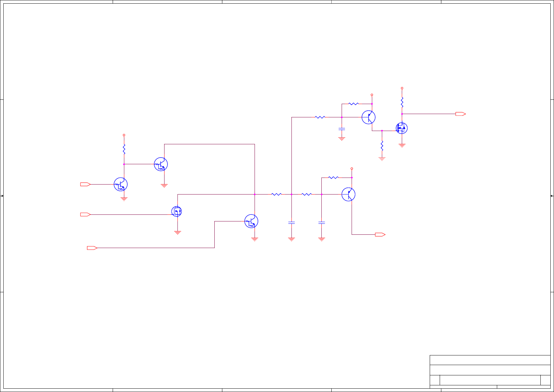Screen dimensions: 554x392
Task: Select second series resistor before lower PNP base
Action: pyautogui.click(x=306, y=194)
